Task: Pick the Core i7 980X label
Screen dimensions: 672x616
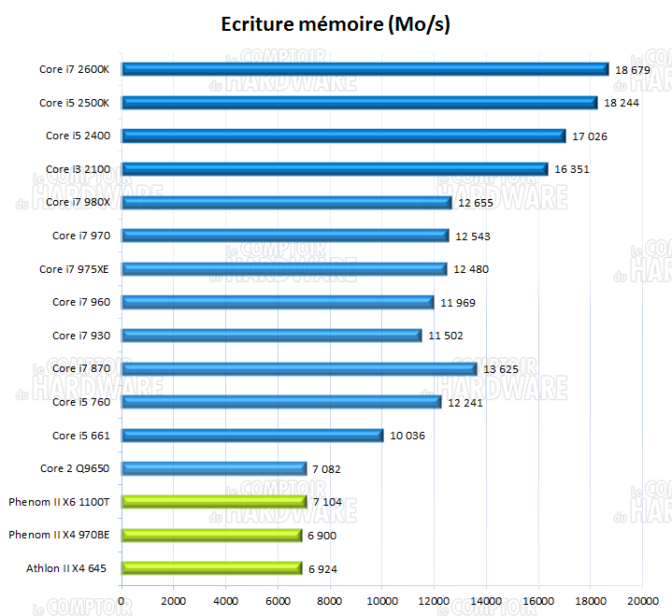Action: pos(75,202)
